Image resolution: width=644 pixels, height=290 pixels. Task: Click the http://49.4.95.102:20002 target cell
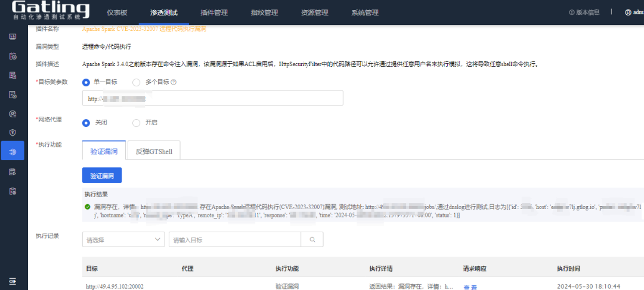point(114,286)
